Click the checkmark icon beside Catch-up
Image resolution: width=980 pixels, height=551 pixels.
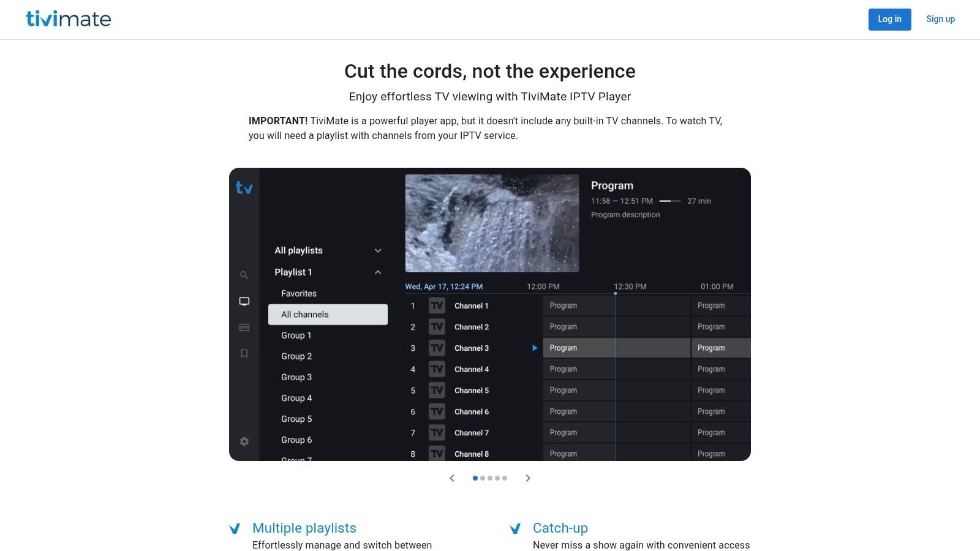tap(515, 528)
